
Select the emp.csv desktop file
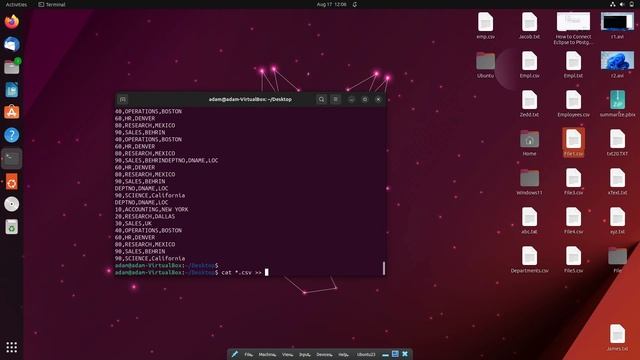485,26
